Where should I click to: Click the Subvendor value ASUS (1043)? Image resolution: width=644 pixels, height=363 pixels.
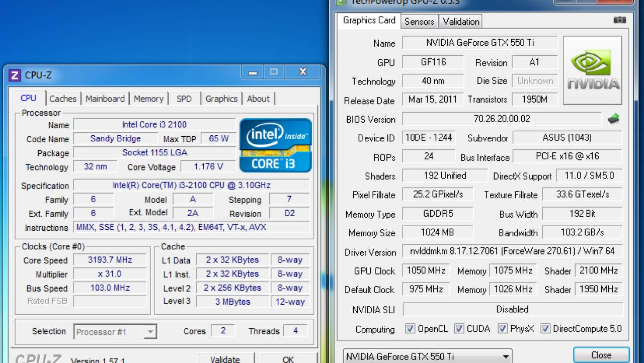pos(567,138)
